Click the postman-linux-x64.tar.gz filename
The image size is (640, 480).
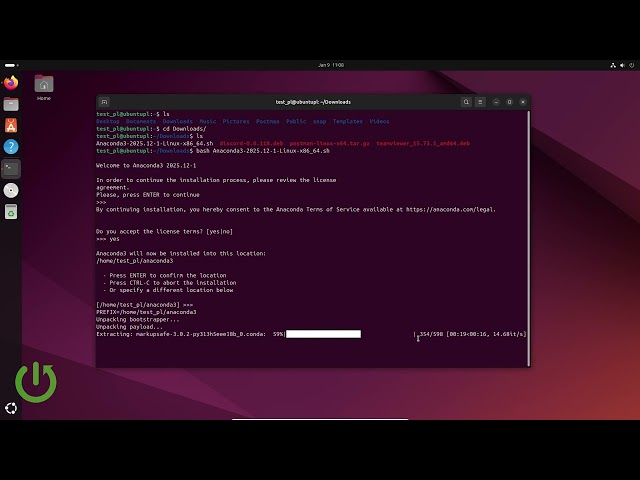pos(329,143)
